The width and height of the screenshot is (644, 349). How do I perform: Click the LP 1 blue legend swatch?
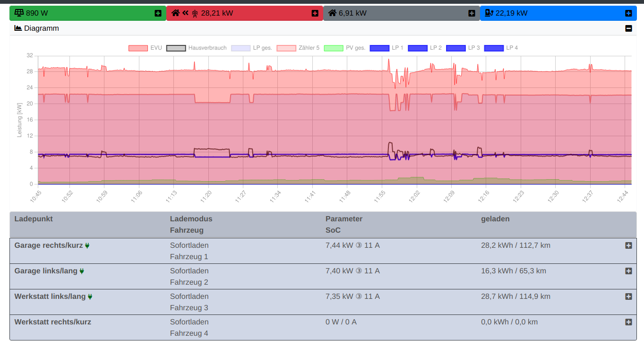379,48
